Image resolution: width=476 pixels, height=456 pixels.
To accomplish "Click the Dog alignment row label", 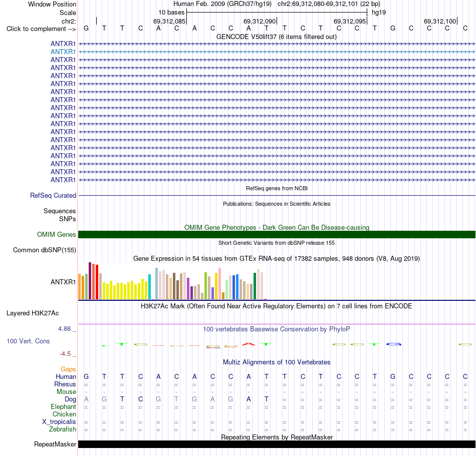I will click(x=70, y=399).
